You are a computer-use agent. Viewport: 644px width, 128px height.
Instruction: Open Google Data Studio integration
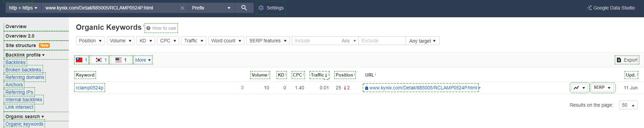(611, 8)
